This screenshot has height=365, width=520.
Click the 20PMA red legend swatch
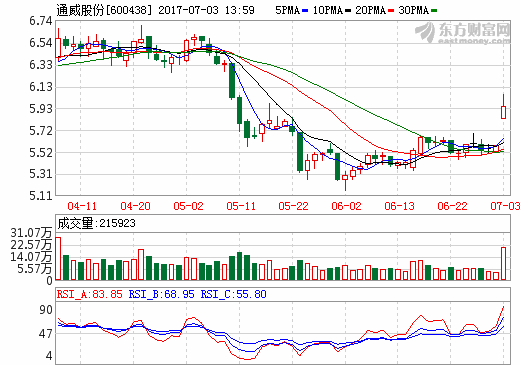pyautogui.click(x=391, y=11)
